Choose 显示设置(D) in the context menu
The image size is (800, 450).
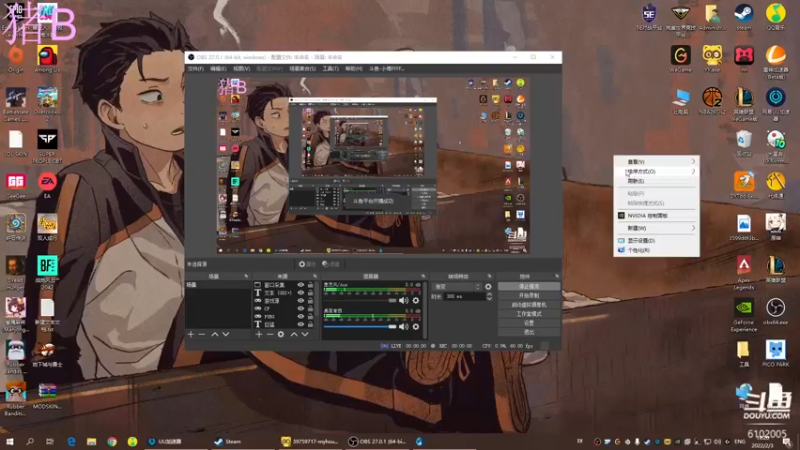pyautogui.click(x=657, y=240)
